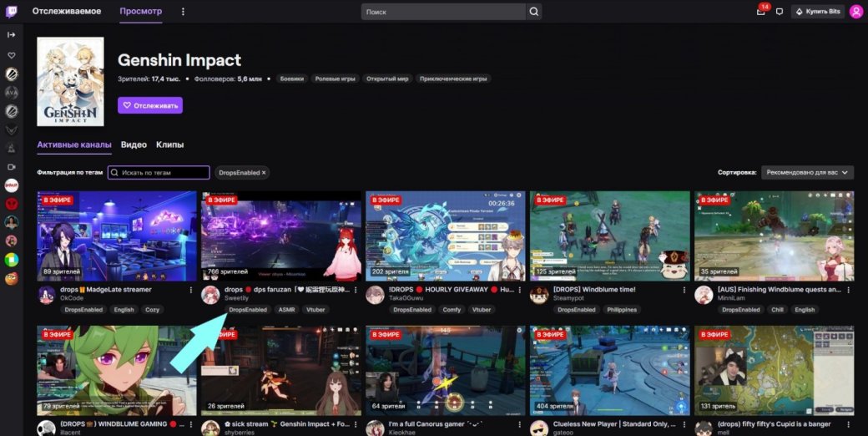This screenshot has height=436, width=868.
Task: Click MinniLam channel avatar
Action: point(704,295)
